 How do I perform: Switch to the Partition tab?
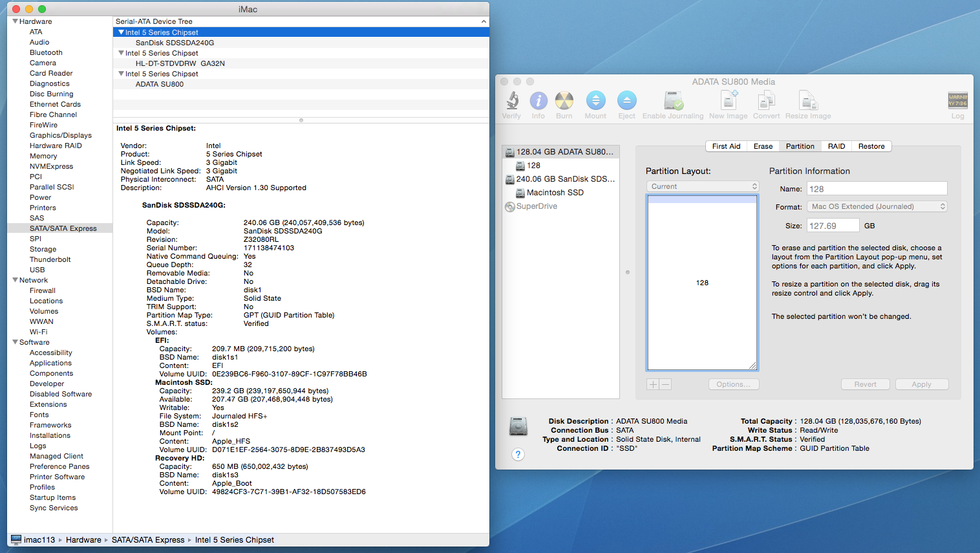coord(800,146)
